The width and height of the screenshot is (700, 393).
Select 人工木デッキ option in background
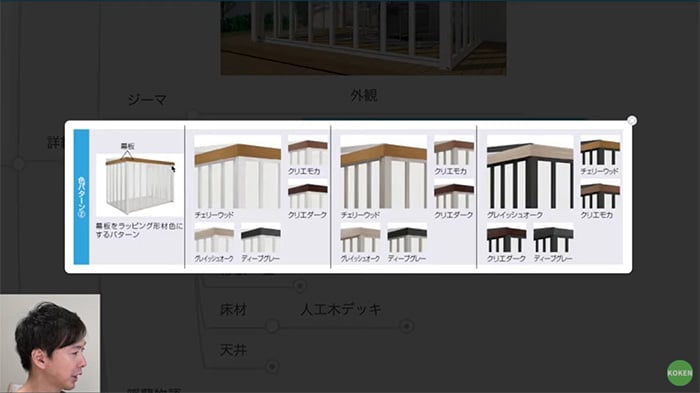341,309
